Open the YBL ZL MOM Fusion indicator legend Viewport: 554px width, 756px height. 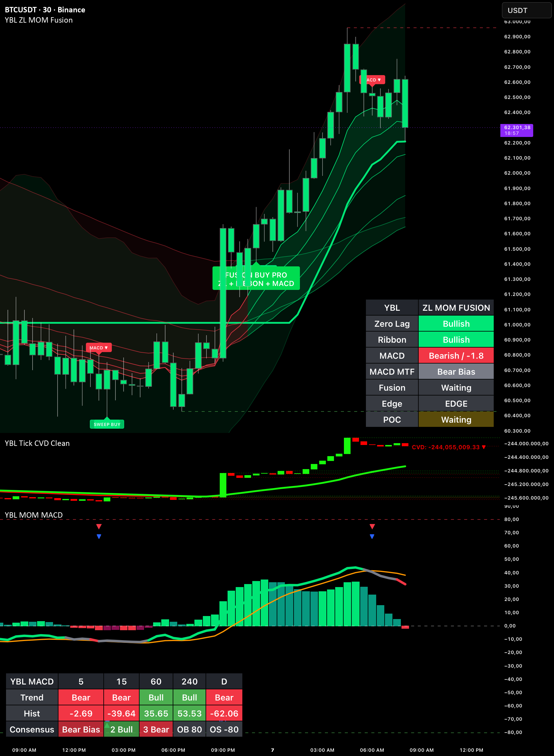[39, 20]
